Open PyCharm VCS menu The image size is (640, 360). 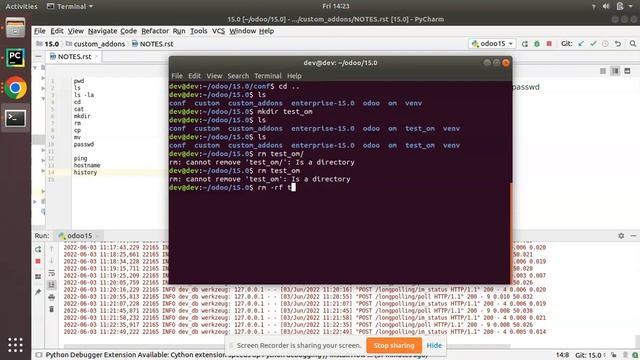pos(218,31)
